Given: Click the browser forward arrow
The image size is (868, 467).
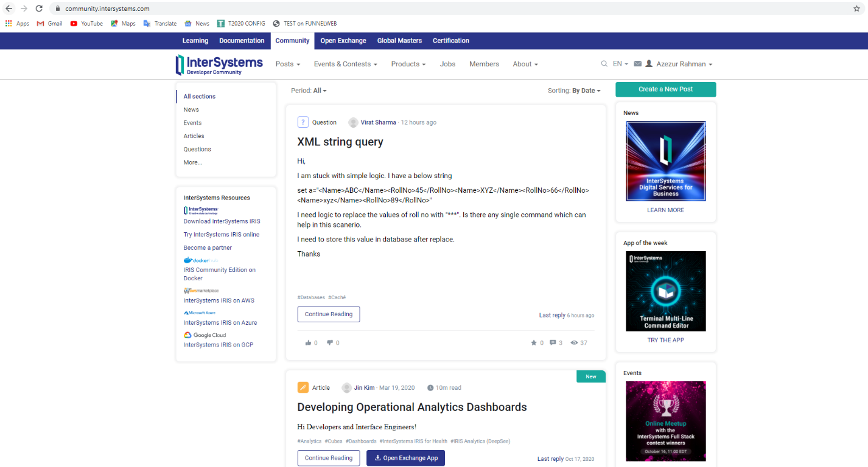Looking at the screenshot, I should pyautogui.click(x=24, y=9).
